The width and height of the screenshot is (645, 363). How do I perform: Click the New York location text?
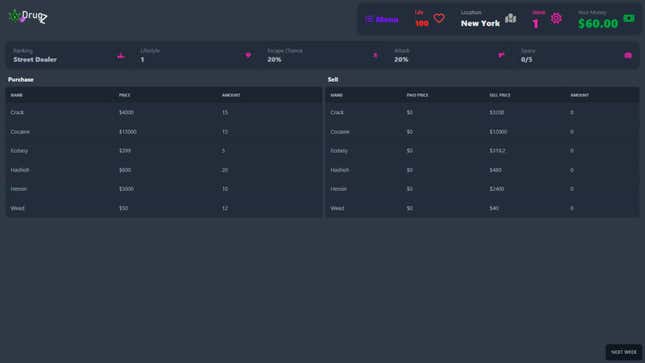click(x=480, y=23)
